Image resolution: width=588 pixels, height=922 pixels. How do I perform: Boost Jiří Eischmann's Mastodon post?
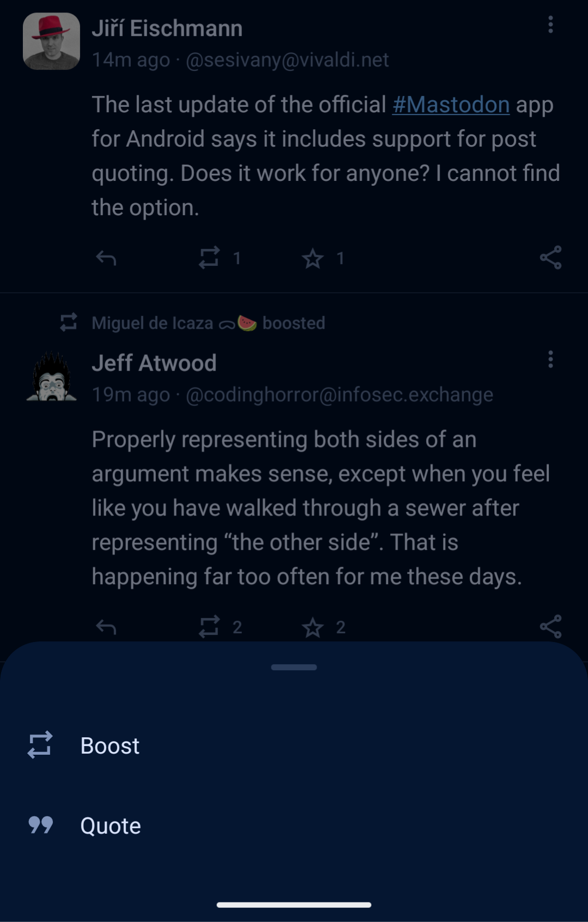(x=209, y=258)
